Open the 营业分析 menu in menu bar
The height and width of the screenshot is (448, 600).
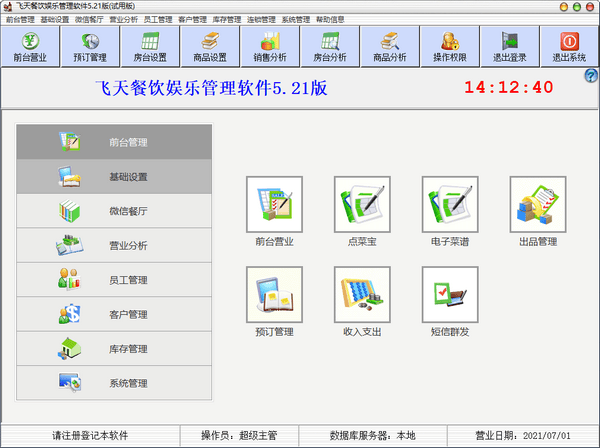[x=125, y=19]
